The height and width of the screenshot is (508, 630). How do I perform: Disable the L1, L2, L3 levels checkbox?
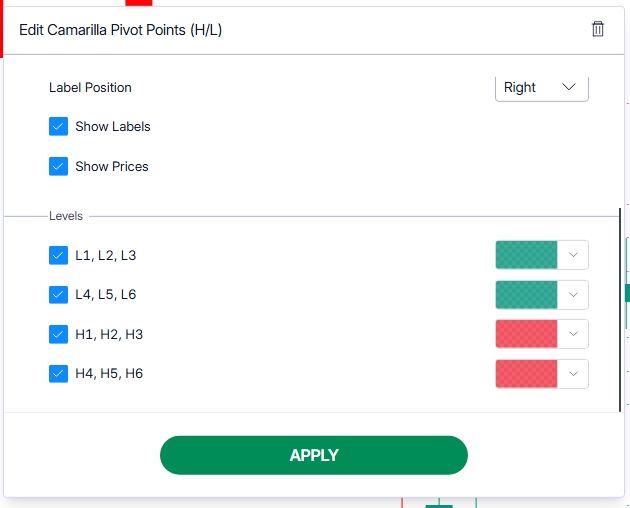58,255
